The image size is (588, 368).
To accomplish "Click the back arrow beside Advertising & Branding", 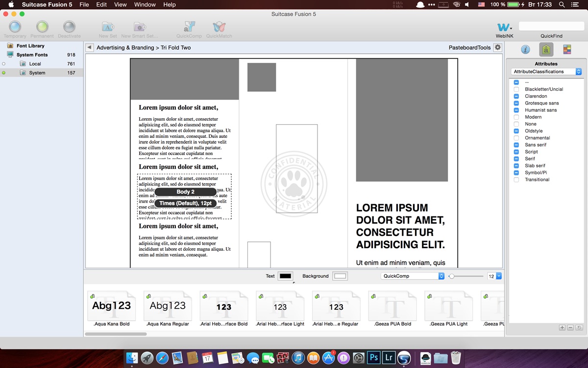I will (89, 48).
